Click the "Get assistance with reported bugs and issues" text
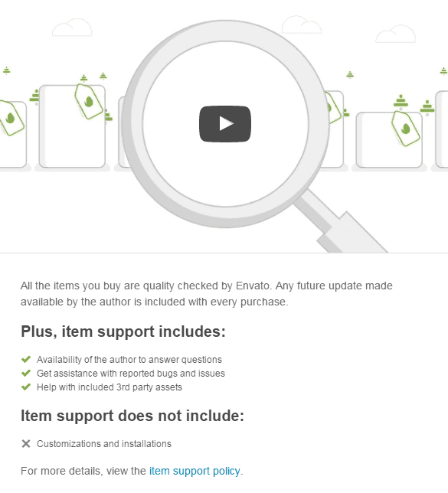 tap(131, 374)
